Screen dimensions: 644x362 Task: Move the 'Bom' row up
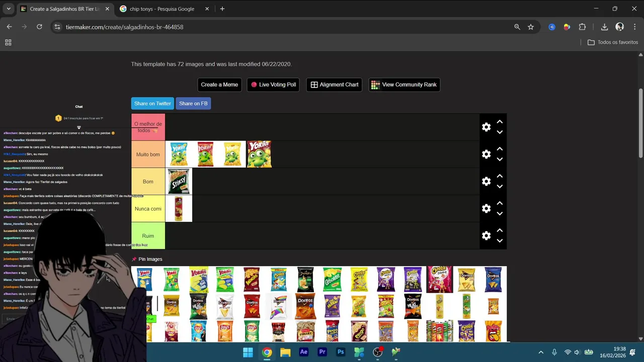click(x=500, y=176)
